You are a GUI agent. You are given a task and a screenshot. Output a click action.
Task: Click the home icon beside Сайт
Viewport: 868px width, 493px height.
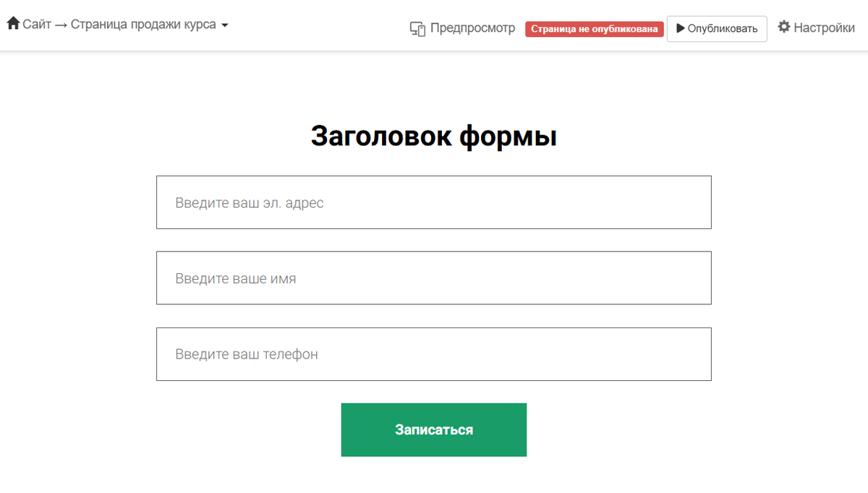(x=13, y=24)
